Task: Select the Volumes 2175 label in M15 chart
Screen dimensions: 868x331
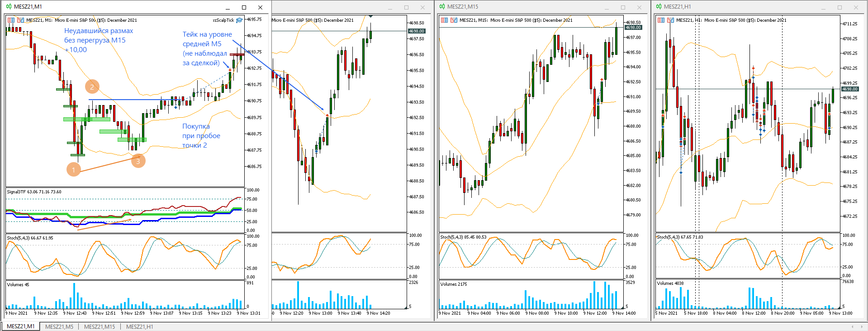Action: click(x=454, y=284)
